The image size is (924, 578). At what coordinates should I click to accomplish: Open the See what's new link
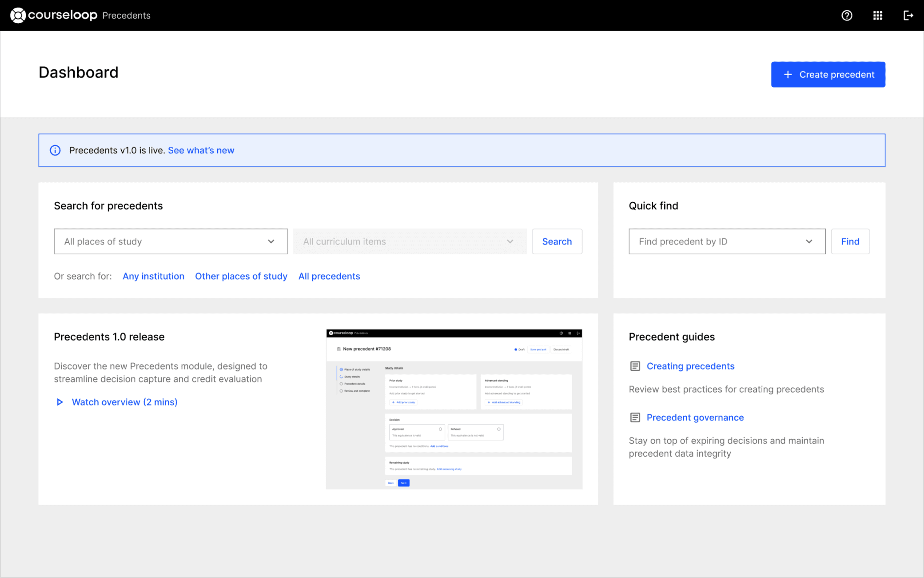[201, 150]
